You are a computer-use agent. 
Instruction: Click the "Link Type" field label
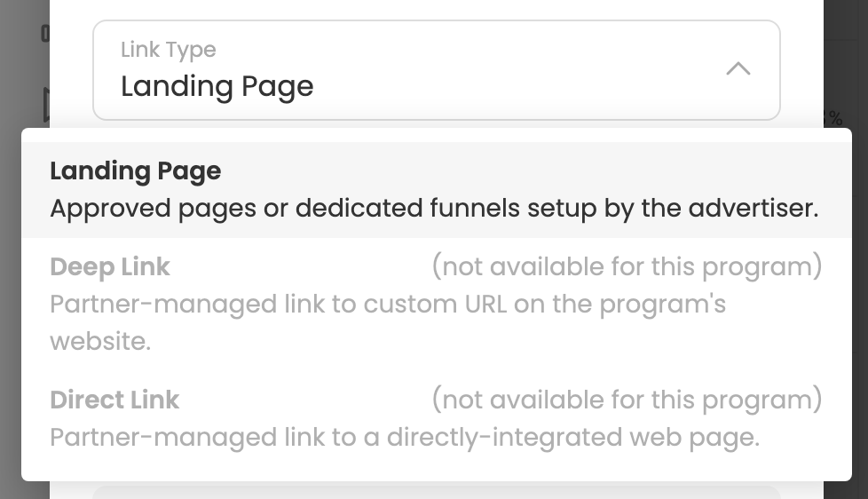(169, 50)
